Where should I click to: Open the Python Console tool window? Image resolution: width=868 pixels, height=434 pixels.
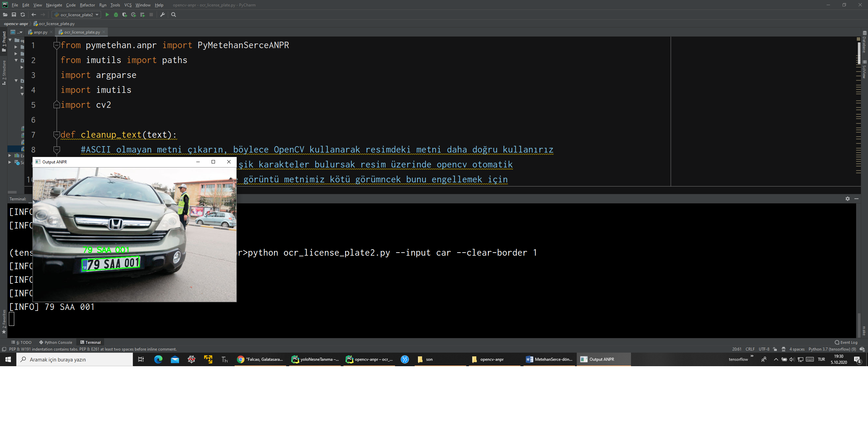[x=56, y=342]
